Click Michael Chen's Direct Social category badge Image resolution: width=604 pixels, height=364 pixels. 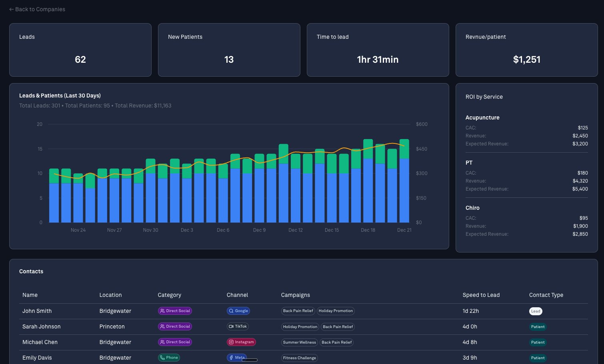pyautogui.click(x=175, y=342)
